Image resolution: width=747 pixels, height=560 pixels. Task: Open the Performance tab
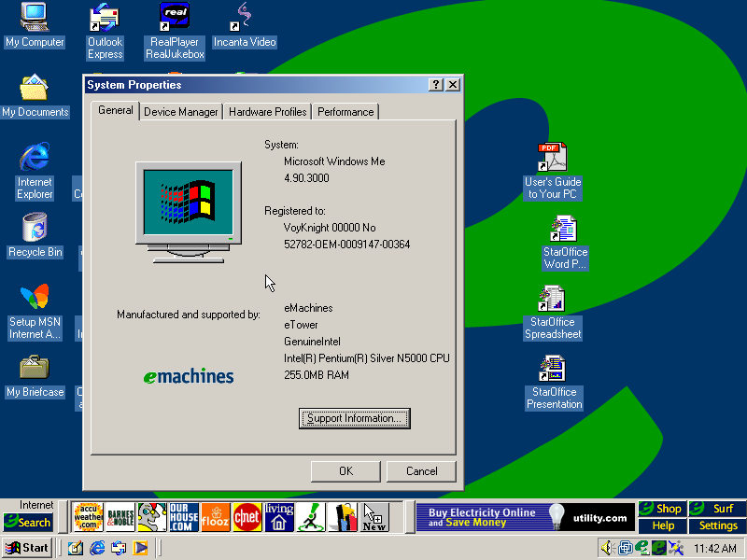pyautogui.click(x=345, y=112)
